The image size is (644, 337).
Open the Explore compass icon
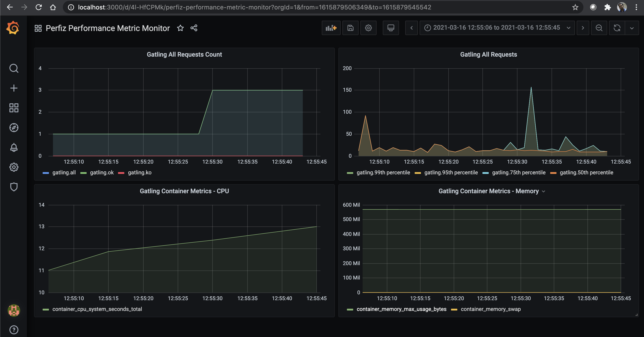(x=14, y=127)
